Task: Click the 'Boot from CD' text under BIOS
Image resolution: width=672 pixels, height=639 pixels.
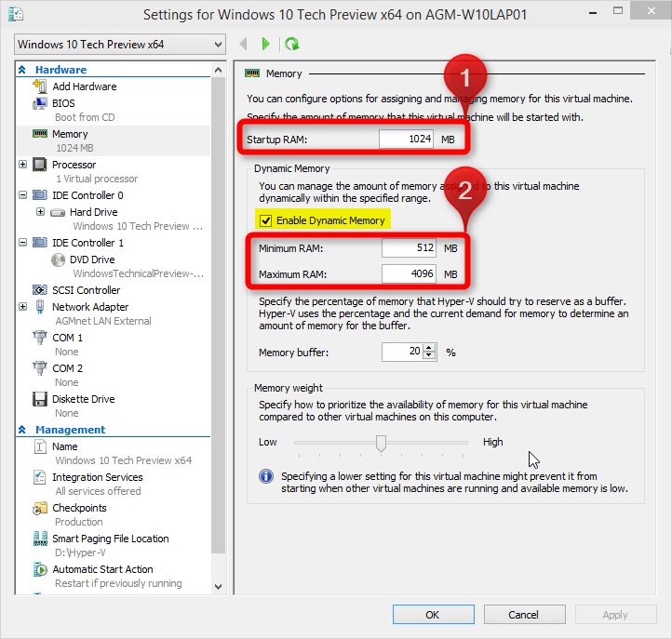Action: [85, 117]
